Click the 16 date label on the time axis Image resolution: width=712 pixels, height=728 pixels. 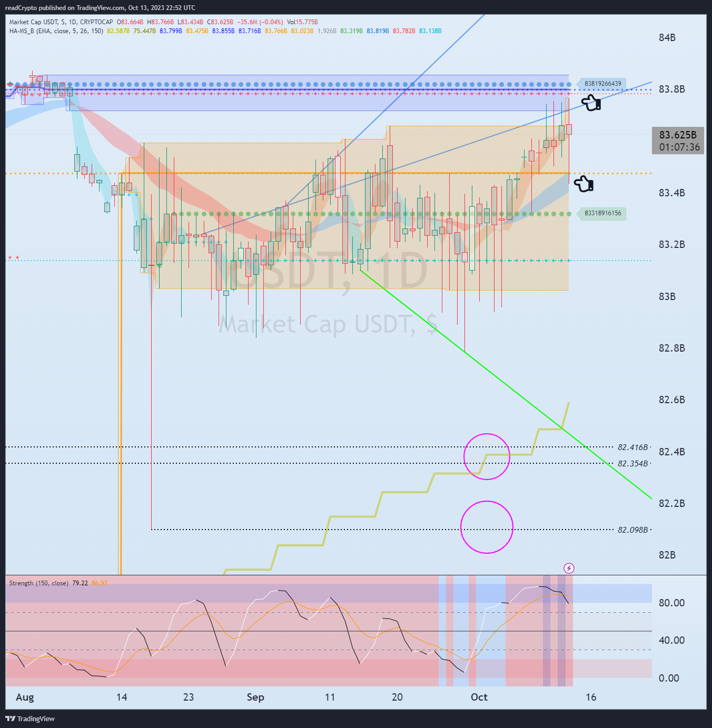tap(591, 697)
